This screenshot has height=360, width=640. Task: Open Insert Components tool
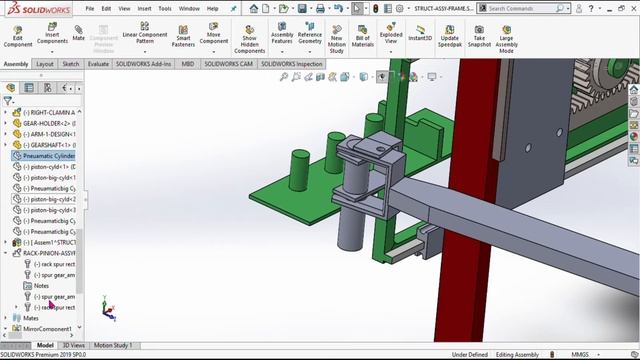52,33
